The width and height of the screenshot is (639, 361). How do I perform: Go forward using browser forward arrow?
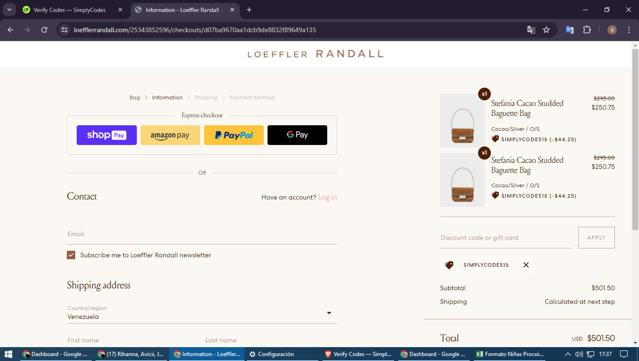(x=27, y=30)
